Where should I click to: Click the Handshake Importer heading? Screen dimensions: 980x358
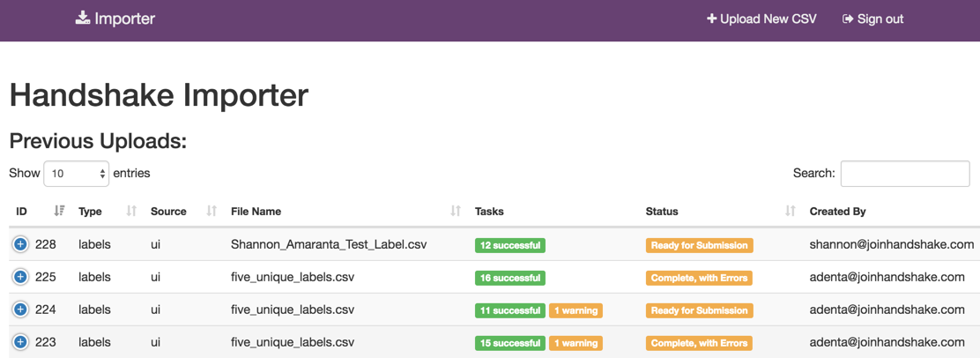click(x=160, y=96)
